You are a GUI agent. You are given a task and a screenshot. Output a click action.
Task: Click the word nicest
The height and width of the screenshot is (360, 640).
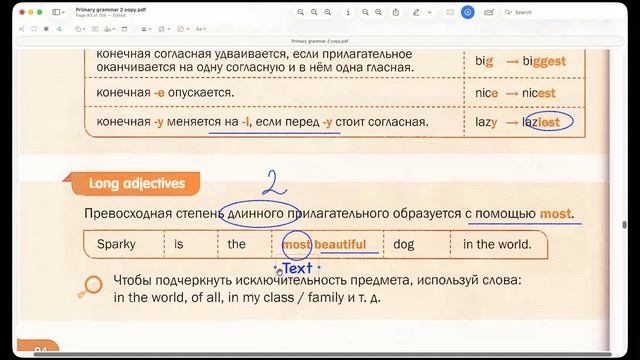point(539,93)
